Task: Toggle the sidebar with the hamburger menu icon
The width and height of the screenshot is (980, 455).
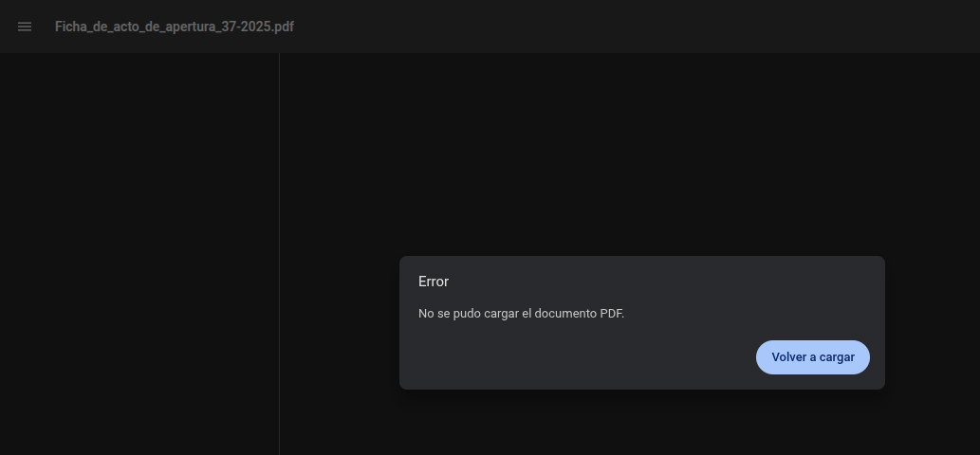Action: tap(25, 27)
